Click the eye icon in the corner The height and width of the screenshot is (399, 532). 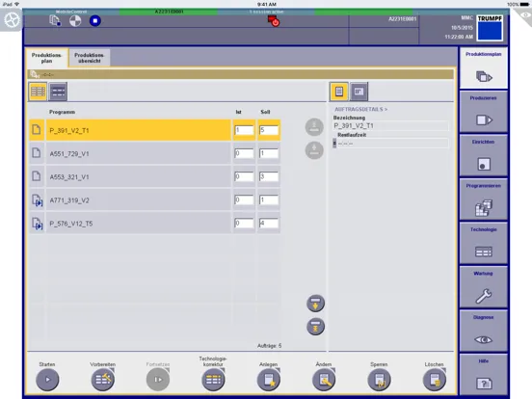525,15
